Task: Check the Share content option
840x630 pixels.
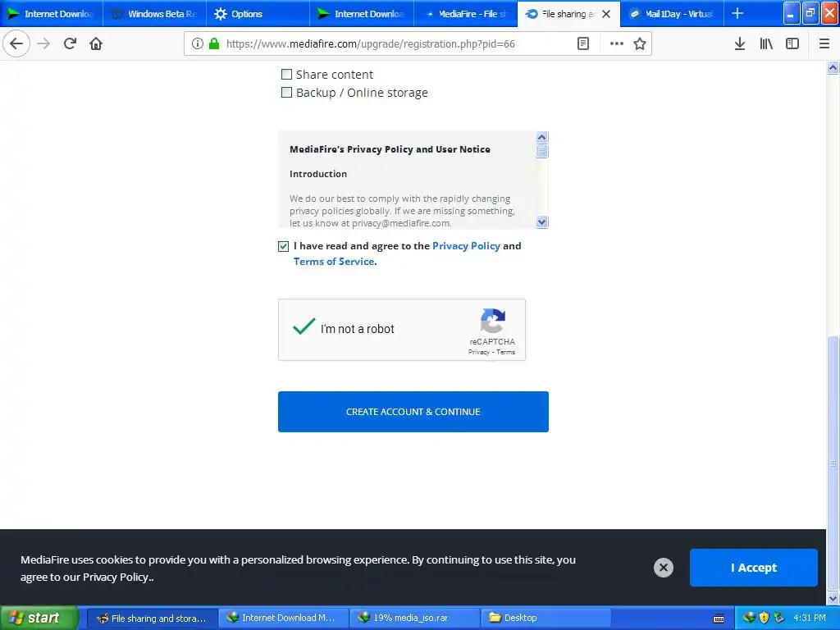Action: pyautogui.click(x=286, y=74)
